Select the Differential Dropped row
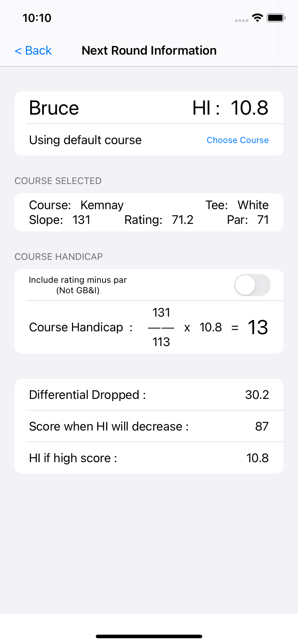 149,395
